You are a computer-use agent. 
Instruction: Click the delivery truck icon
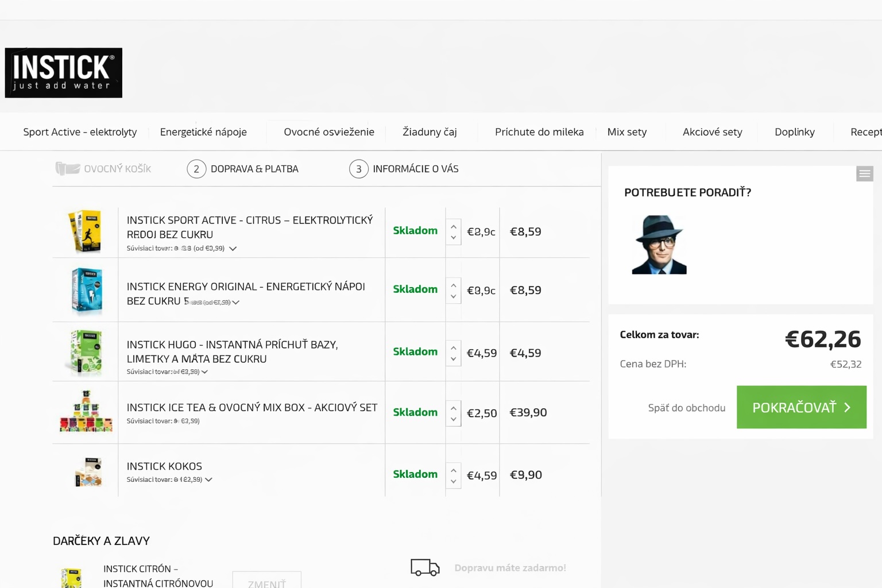coord(425,567)
